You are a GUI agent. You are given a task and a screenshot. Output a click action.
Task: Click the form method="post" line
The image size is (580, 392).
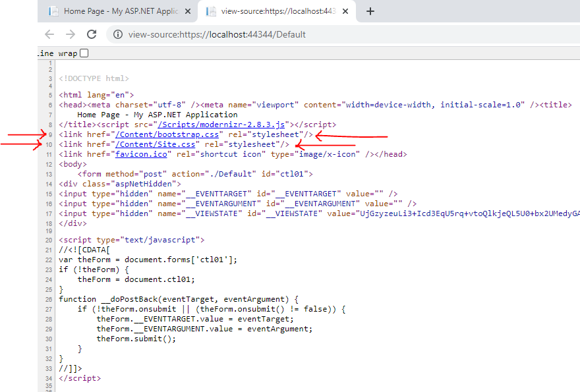click(x=195, y=174)
